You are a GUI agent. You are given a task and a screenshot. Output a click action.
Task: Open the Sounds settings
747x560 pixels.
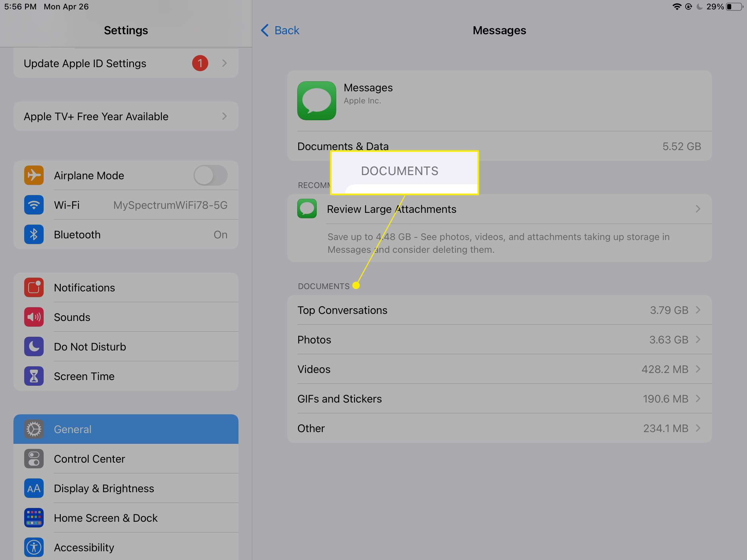click(x=126, y=317)
